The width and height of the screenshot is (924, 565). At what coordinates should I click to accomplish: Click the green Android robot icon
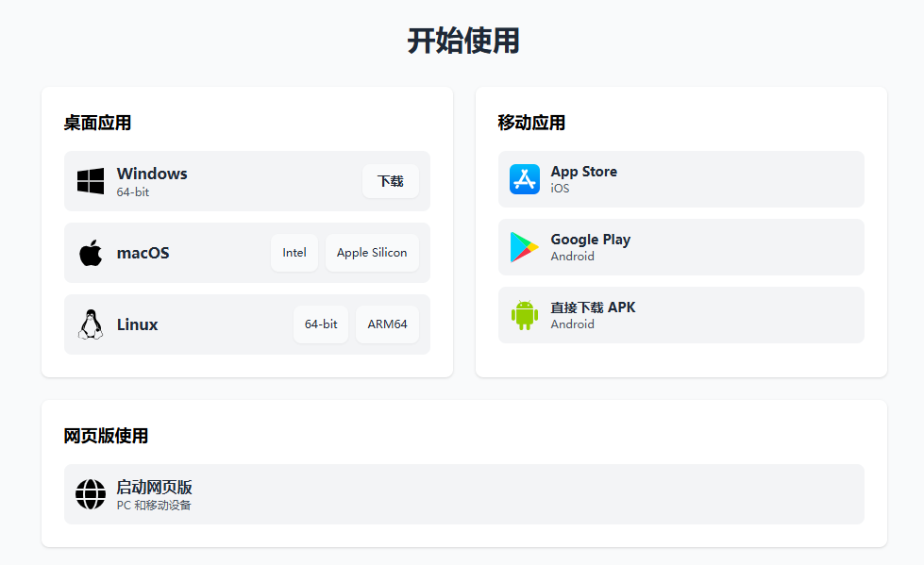click(x=523, y=314)
